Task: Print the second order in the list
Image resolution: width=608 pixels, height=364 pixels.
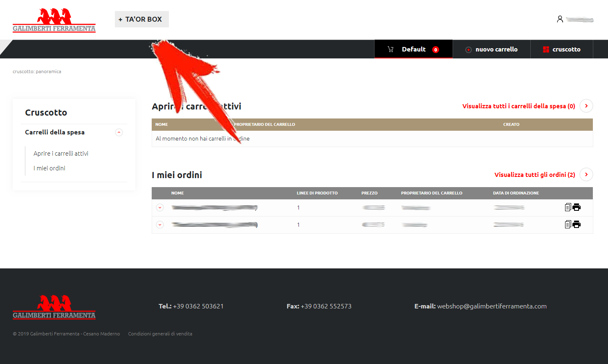Action: pos(577,224)
